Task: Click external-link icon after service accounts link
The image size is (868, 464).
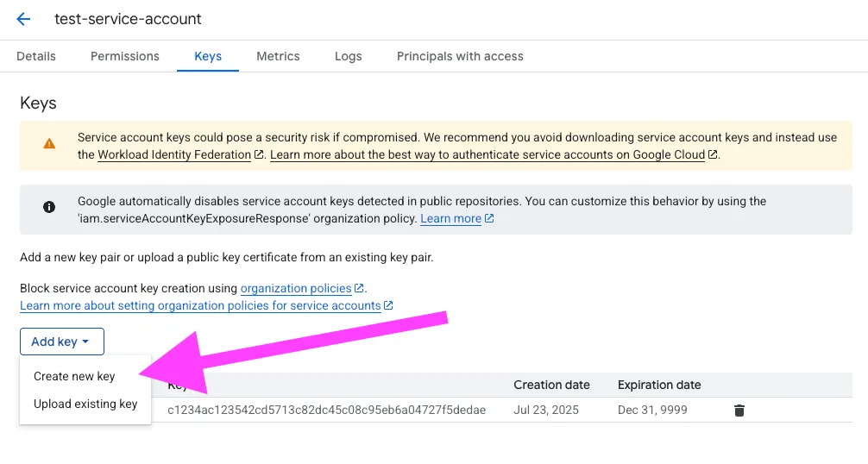Action: (388, 305)
